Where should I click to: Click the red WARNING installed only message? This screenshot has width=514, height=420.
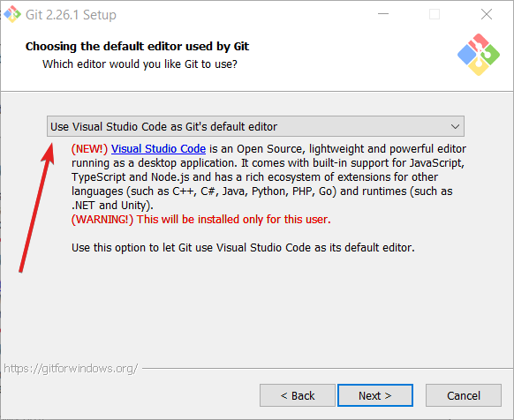coord(201,220)
